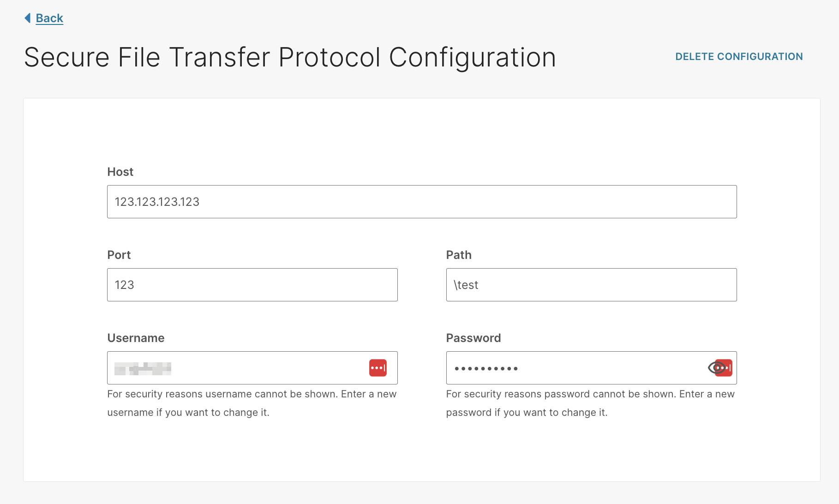Click the Delete Configuration button

pyautogui.click(x=739, y=56)
